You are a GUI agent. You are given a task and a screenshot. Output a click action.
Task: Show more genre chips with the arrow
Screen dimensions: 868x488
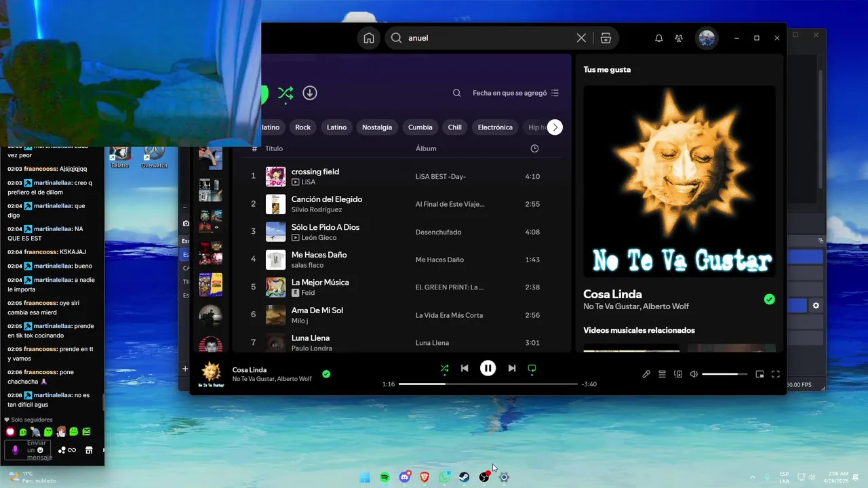(x=555, y=127)
